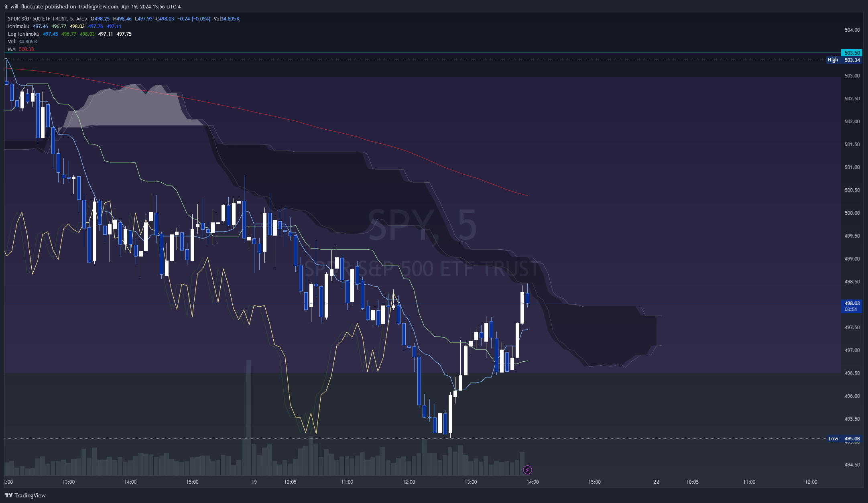This screenshot has height=503, width=868.
Task: Click the tallest volume bar in volume pane
Action: pos(249,417)
